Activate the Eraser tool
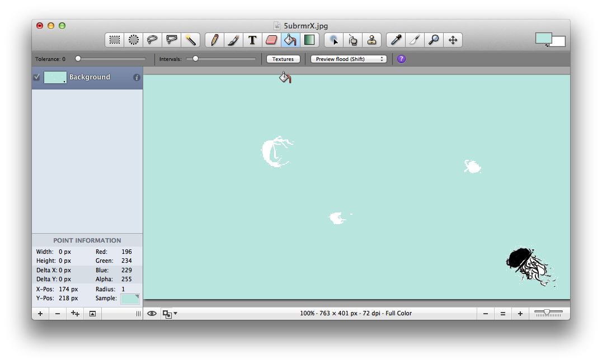The image size is (602, 364). (x=271, y=40)
